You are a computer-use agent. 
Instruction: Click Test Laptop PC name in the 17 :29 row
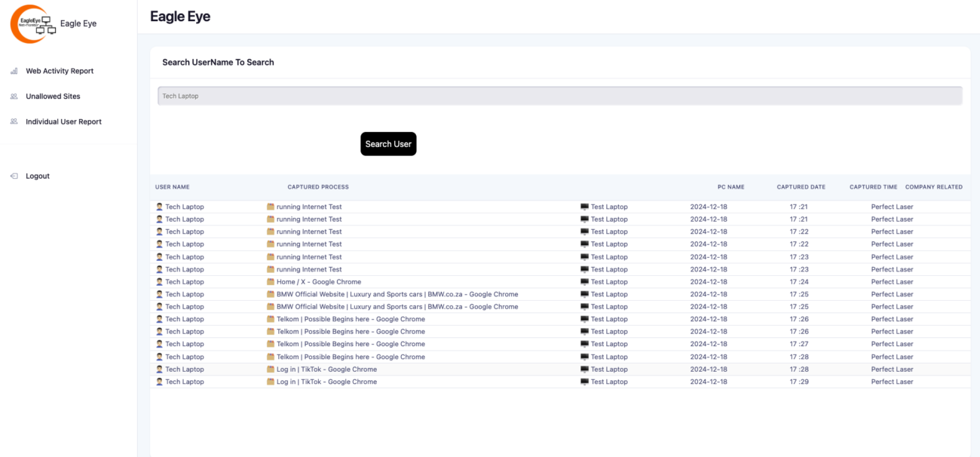(609, 382)
